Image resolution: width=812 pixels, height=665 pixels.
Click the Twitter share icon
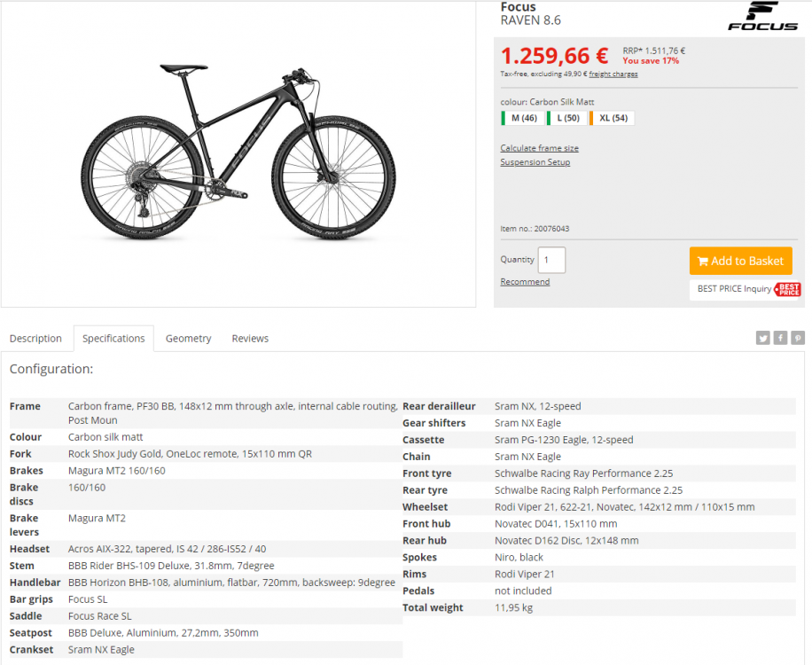click(x=762, y=338)
